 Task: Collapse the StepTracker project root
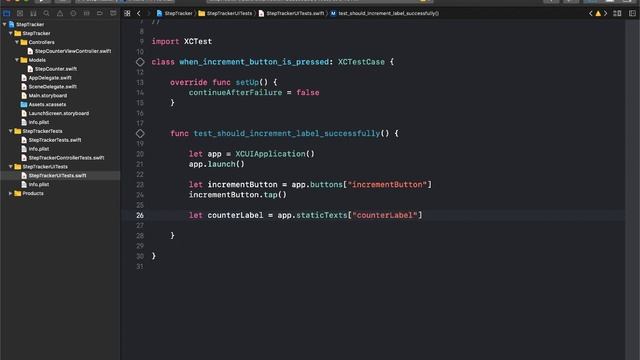pyautogui.click(x=4, y=24)
